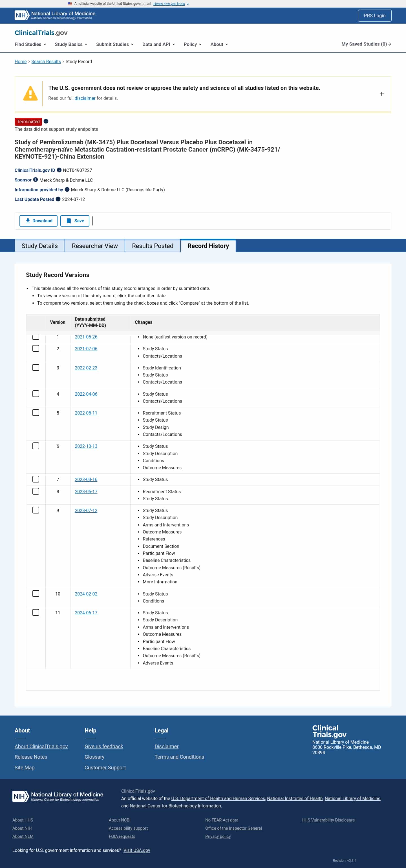
Task: Click the PRS Login button
Action: point(375,15)
